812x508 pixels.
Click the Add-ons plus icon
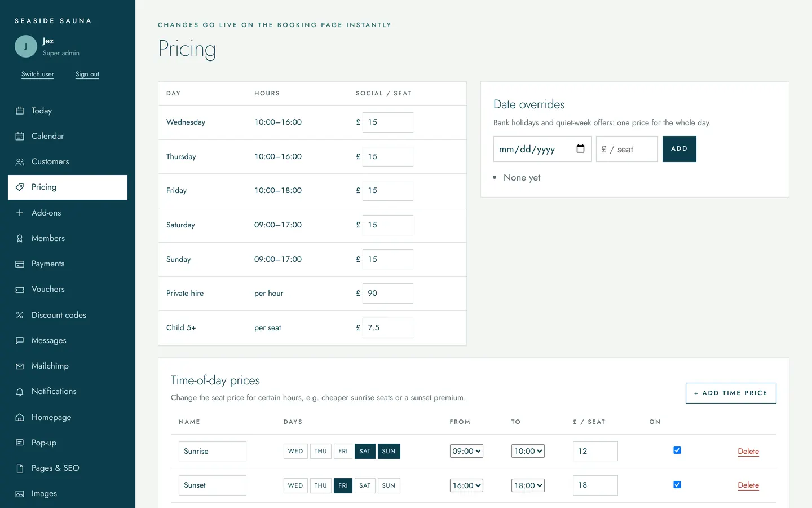[x=20, y=213]
